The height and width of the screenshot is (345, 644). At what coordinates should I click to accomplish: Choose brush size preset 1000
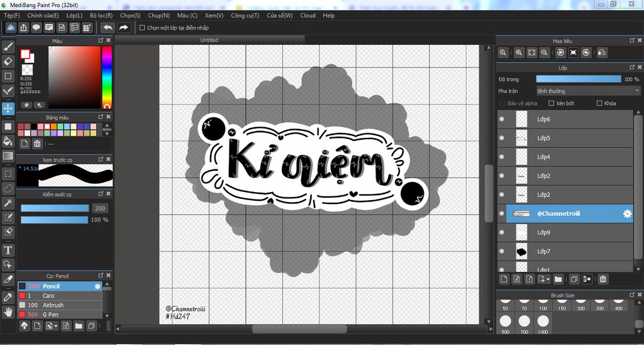543,324
